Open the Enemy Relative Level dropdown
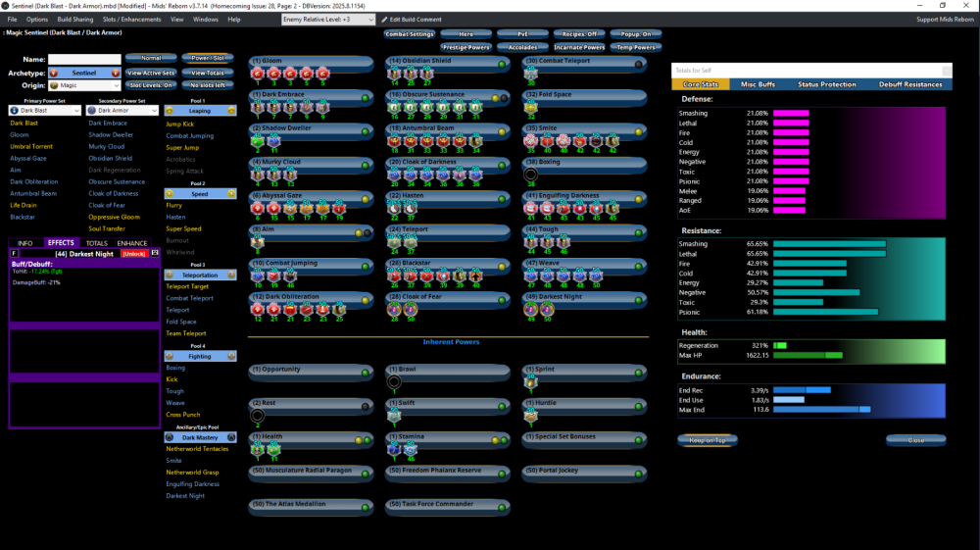This screenshot has height=550, width=980. (327, 20)
